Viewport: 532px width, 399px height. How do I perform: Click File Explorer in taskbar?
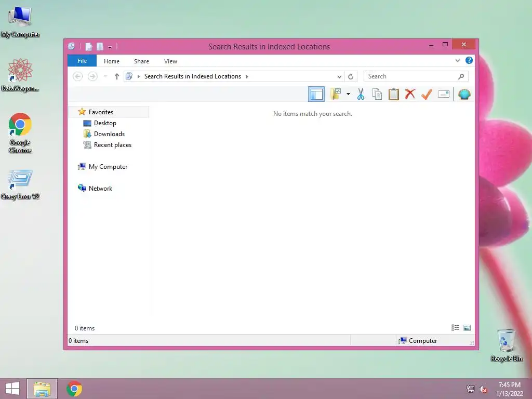(42, 389)
